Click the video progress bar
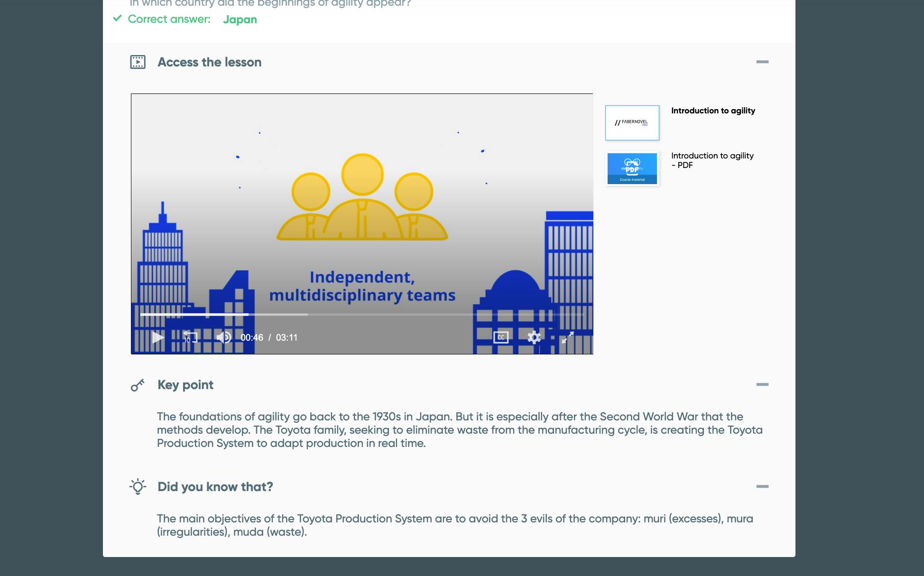 [x=360, y=314]
